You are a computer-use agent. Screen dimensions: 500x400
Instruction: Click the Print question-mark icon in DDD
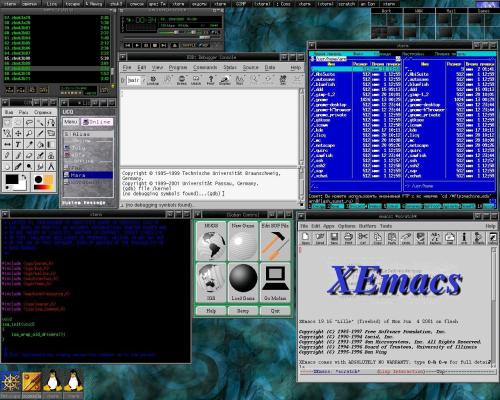210,80
